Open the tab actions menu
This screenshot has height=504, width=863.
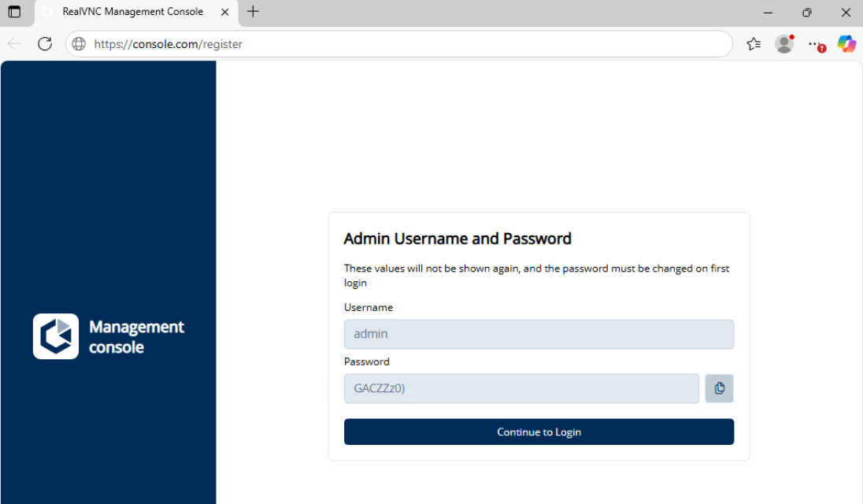pos(14,12)
